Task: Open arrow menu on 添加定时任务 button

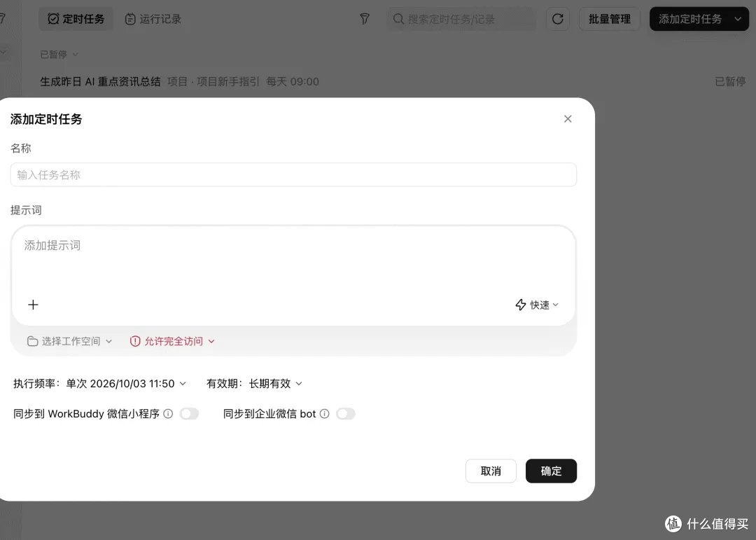Action: tap(738, 20)
